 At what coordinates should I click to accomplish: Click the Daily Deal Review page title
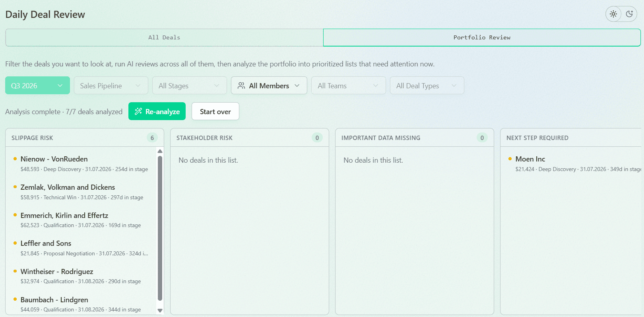(45, 14)
